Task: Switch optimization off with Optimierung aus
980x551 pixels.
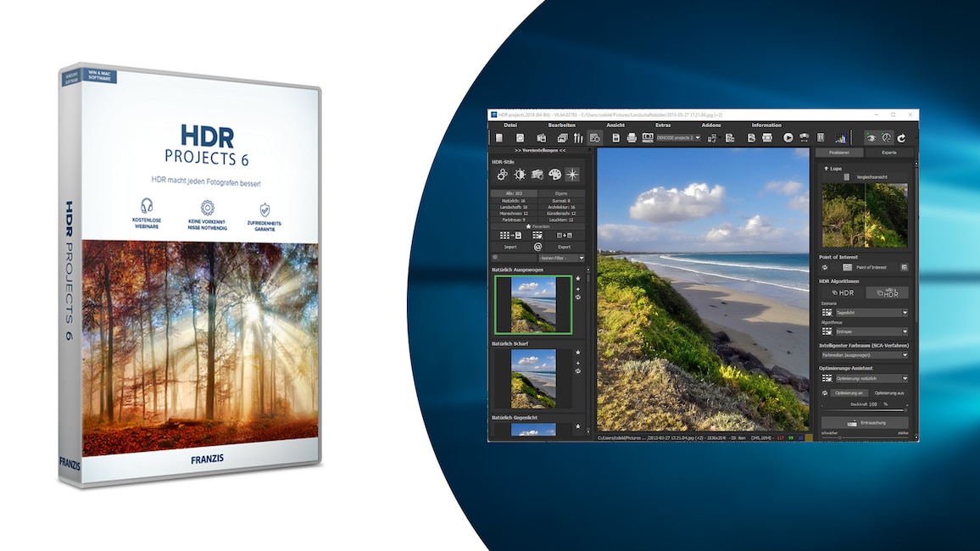Action: click(x=890, y=392)
